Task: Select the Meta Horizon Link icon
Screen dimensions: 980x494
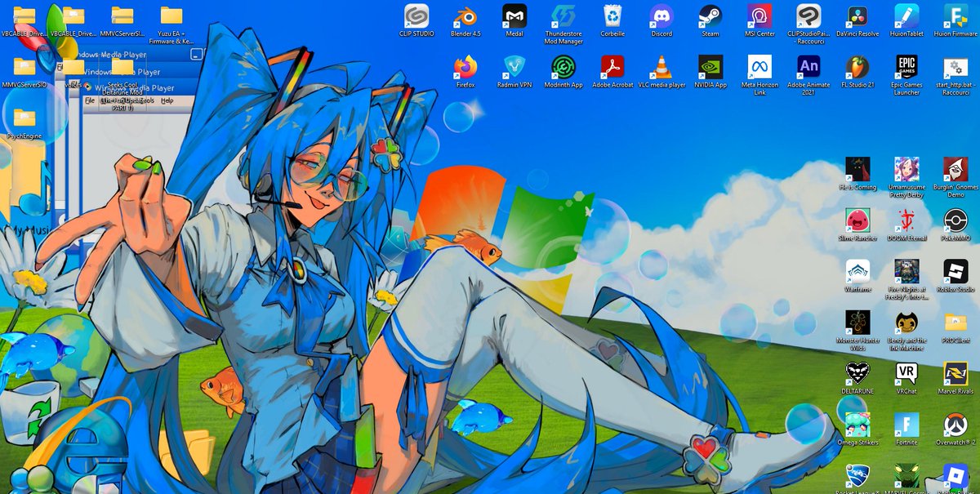Action: tap(759, 66)
